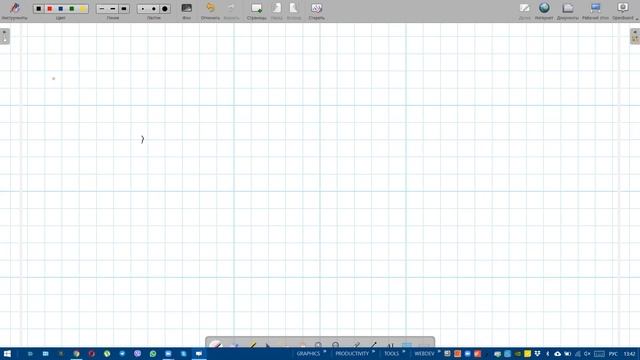Image resolution: width=640 pixels, height=360 pixels.
Task: Switch to the Доска board mode
Action: pos(524,10)
